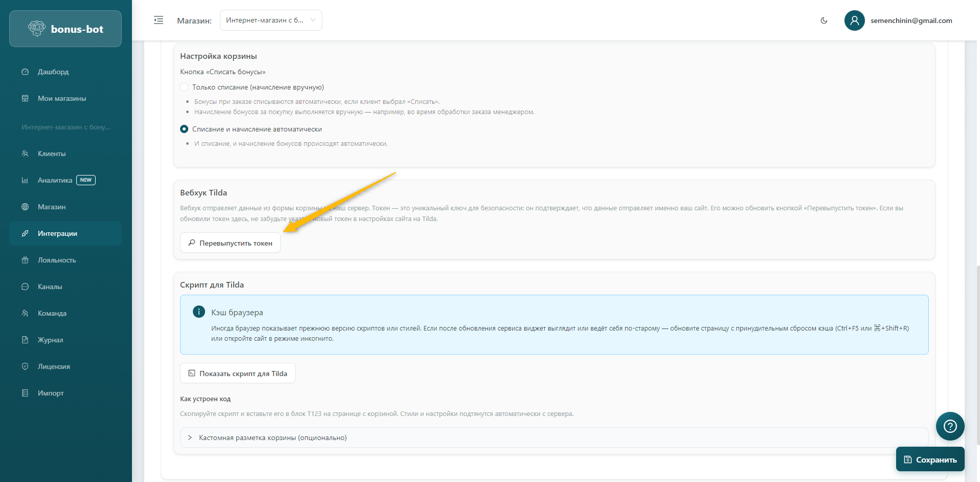Toggle dark mode with the moon icon

point(824,20)
